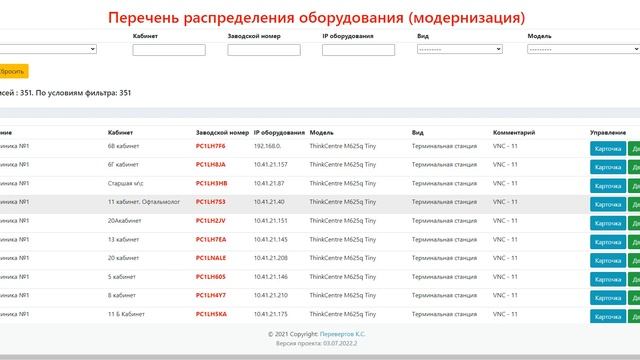Select the 20Акабинет cell
640x360 pixels.
point(124,220)
